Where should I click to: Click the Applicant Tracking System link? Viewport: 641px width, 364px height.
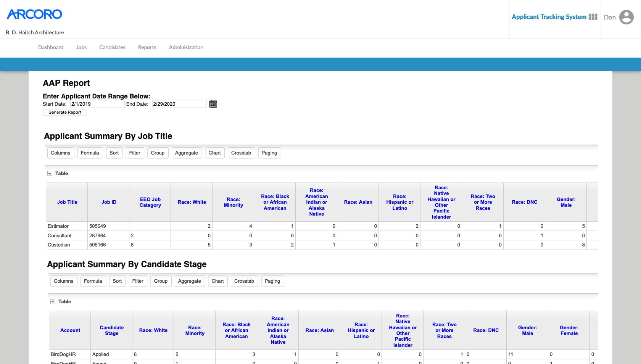coord(549,17)
